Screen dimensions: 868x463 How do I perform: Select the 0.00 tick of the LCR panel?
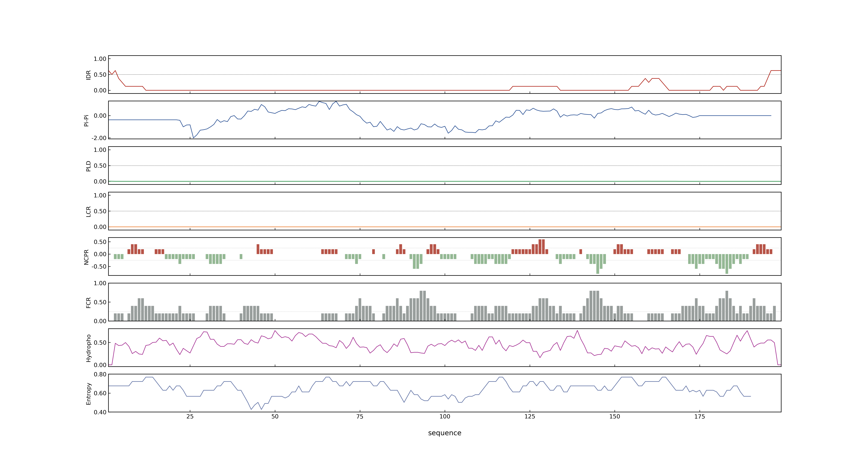100,227
